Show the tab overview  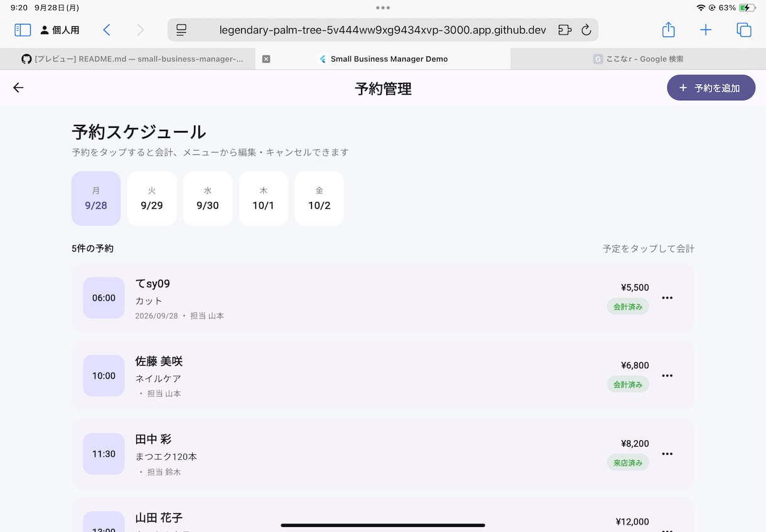(744, 29)
